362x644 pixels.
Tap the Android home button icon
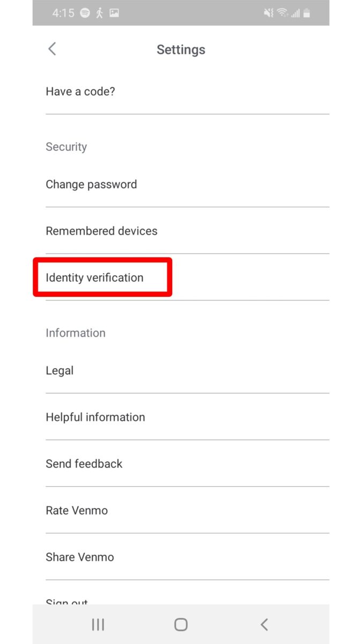click(181, 624)
